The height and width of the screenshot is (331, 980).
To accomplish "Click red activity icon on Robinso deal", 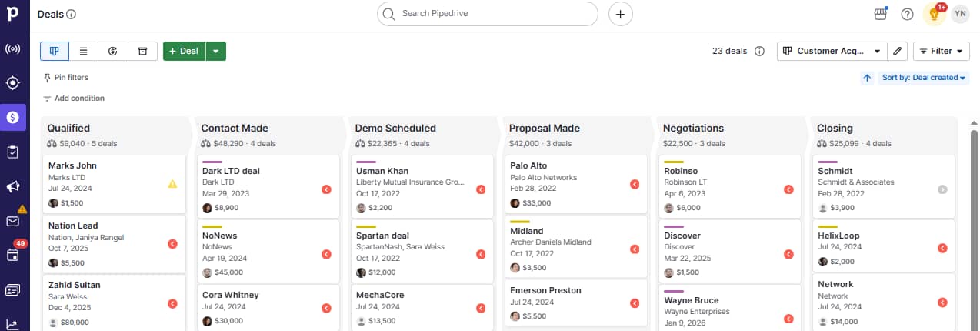I will (788, 189).
